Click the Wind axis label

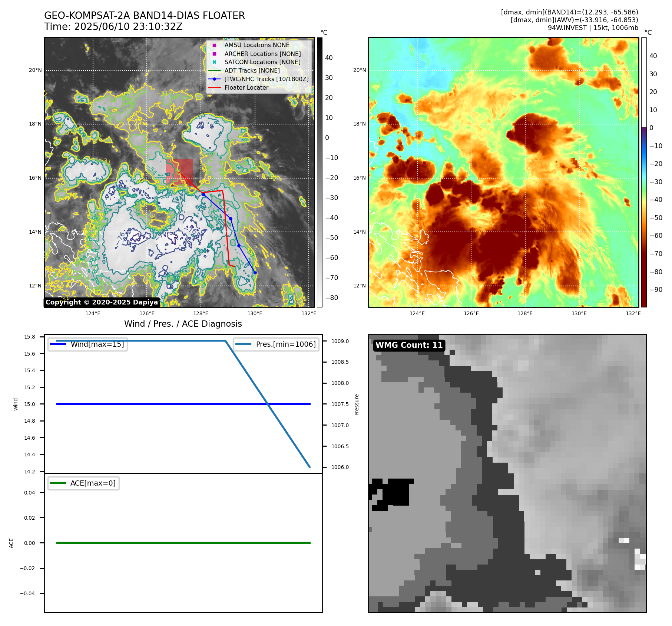pyautogui.click(x=16, y=404)
